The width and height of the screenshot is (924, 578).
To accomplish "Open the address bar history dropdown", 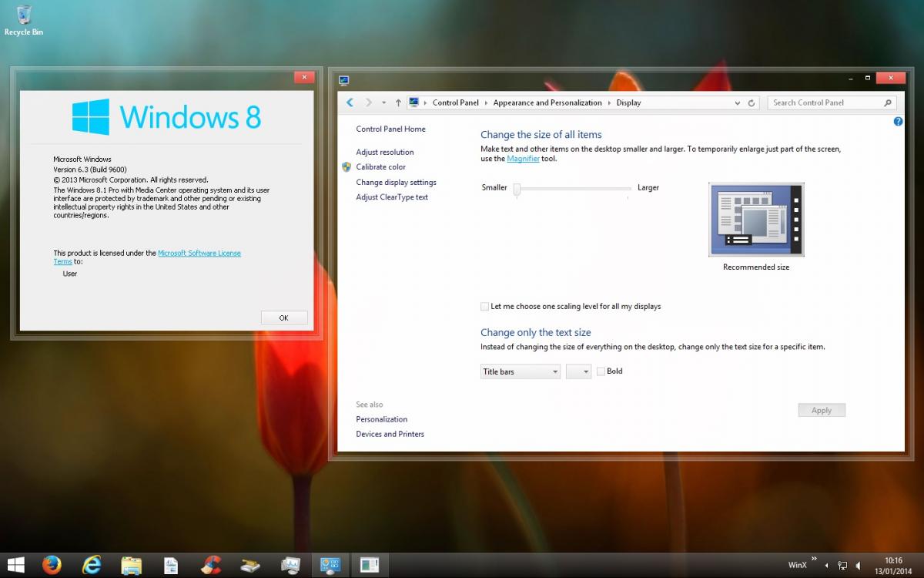I will click(739, 102).
